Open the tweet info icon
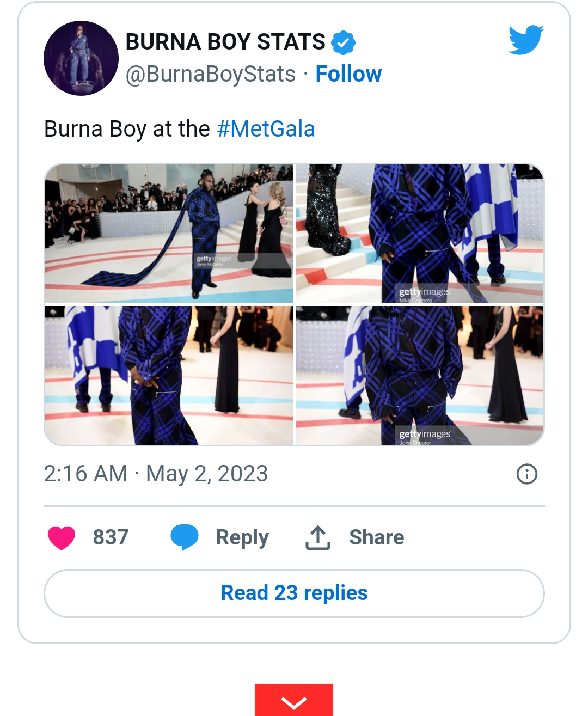 (x=526, y=474)
